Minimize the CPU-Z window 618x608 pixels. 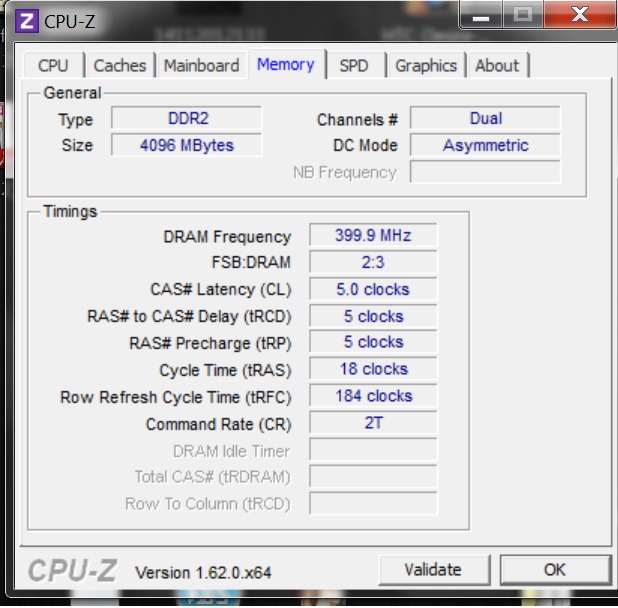pos(481,16)
